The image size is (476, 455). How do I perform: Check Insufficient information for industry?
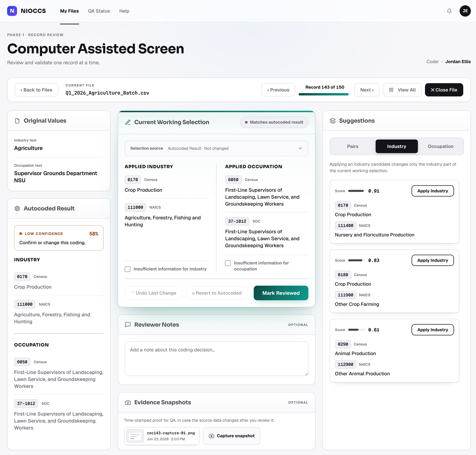[x=128, y=269]
